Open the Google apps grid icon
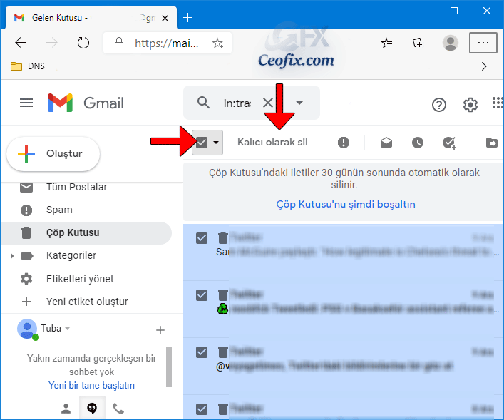Screen dimensions: 504x420 point(498,103)
